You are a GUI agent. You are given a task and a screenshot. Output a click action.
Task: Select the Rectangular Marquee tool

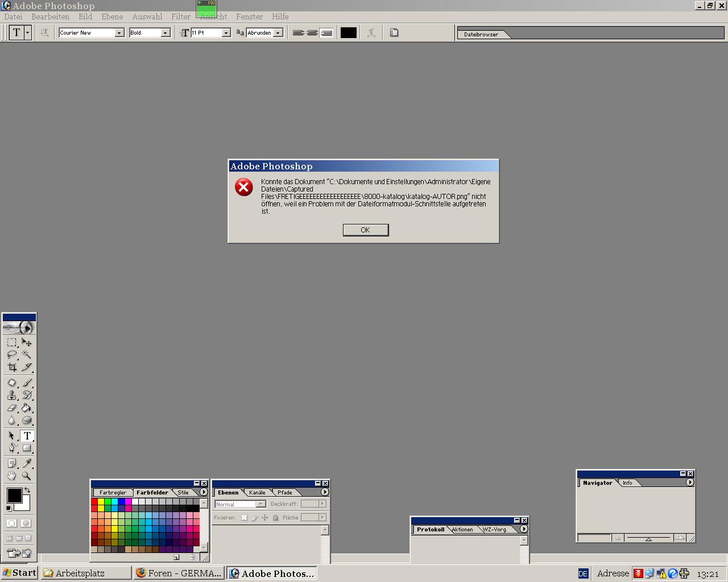point(11,343)
